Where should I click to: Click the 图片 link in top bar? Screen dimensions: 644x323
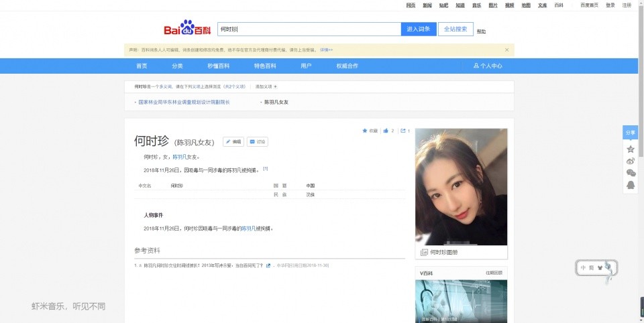point(493,5)
